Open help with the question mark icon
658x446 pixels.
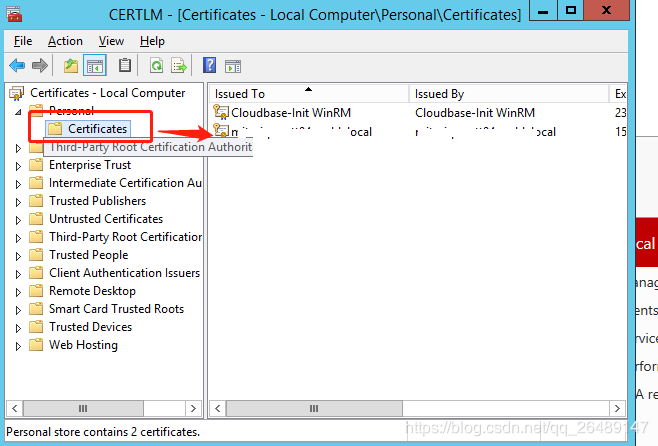[x=209, y=65]
